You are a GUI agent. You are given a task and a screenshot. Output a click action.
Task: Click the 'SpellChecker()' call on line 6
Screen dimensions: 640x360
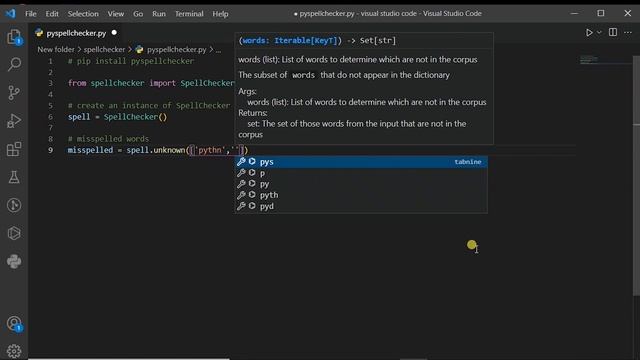[136, 117]
